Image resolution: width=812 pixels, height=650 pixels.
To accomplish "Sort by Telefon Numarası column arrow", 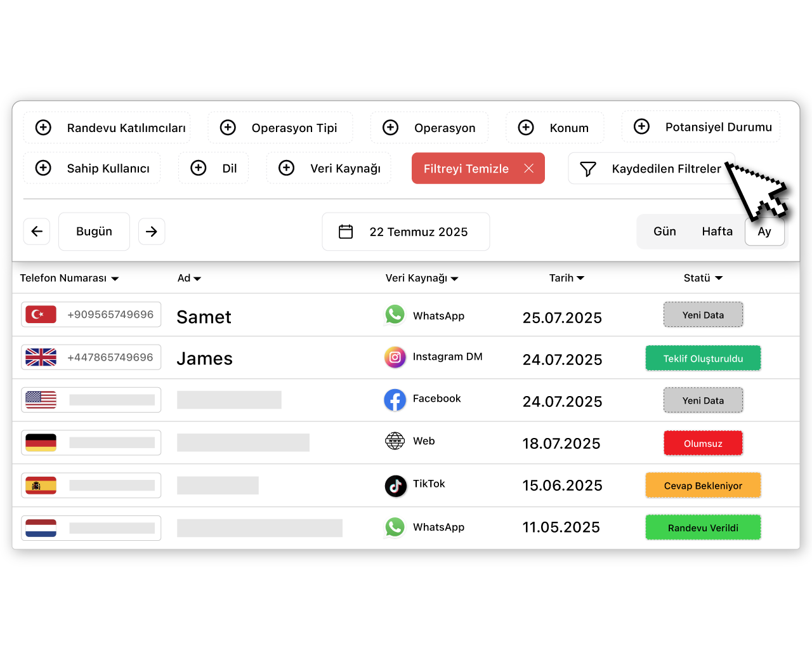I will [x=115, y=279].
